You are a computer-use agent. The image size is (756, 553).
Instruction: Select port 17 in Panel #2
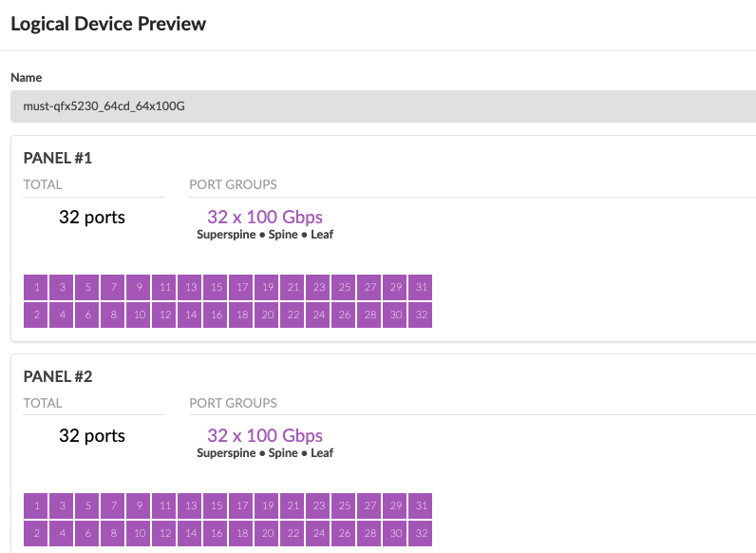pyautogui.click(x=241, y=506)
